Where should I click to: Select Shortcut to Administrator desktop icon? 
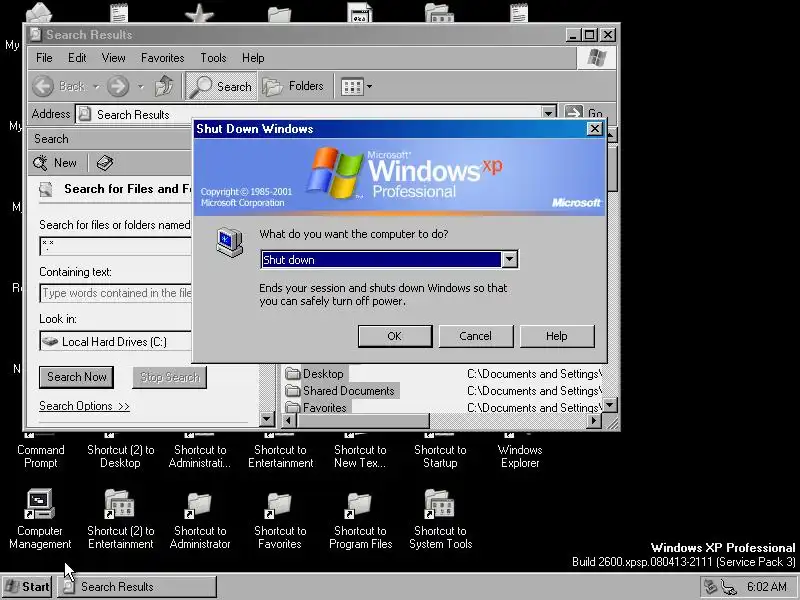tap(199, 504)
